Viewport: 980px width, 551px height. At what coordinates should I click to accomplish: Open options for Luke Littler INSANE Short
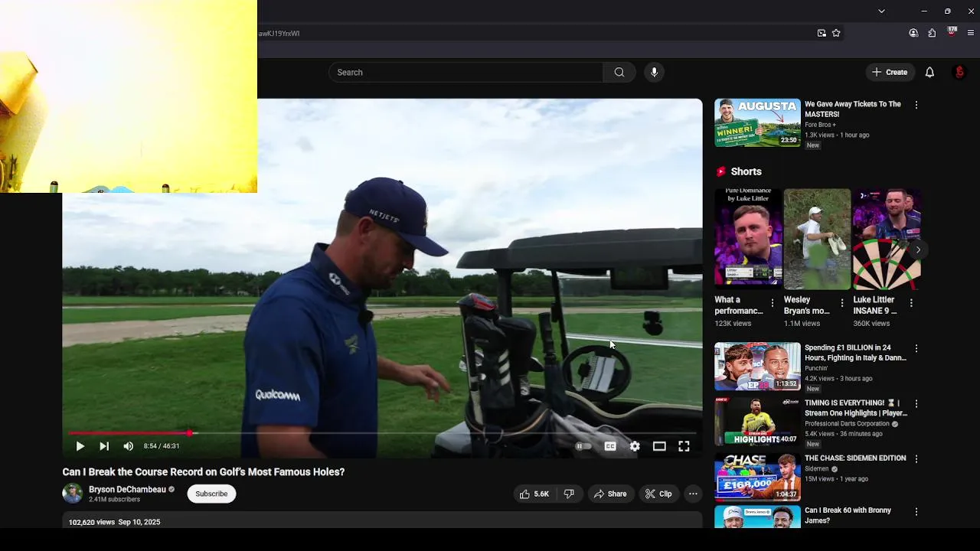click(911, 303)
